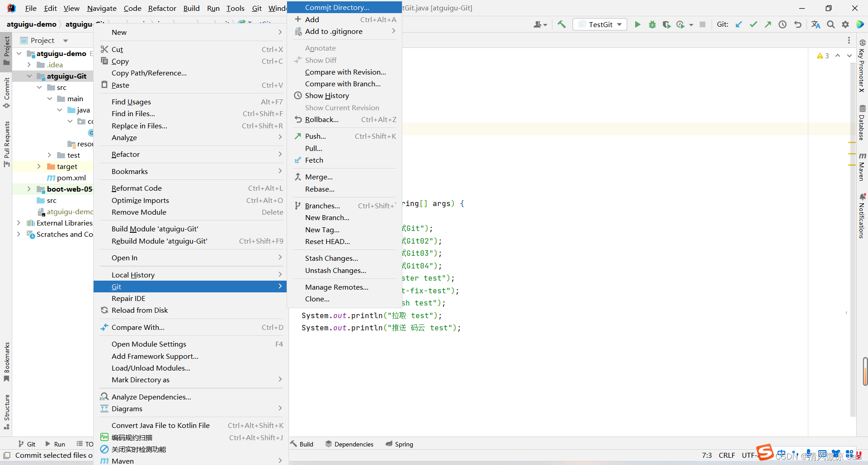The image size is (868, 465).
Task: Select Show History from Git submenu
Action: (x=344, y=96)
